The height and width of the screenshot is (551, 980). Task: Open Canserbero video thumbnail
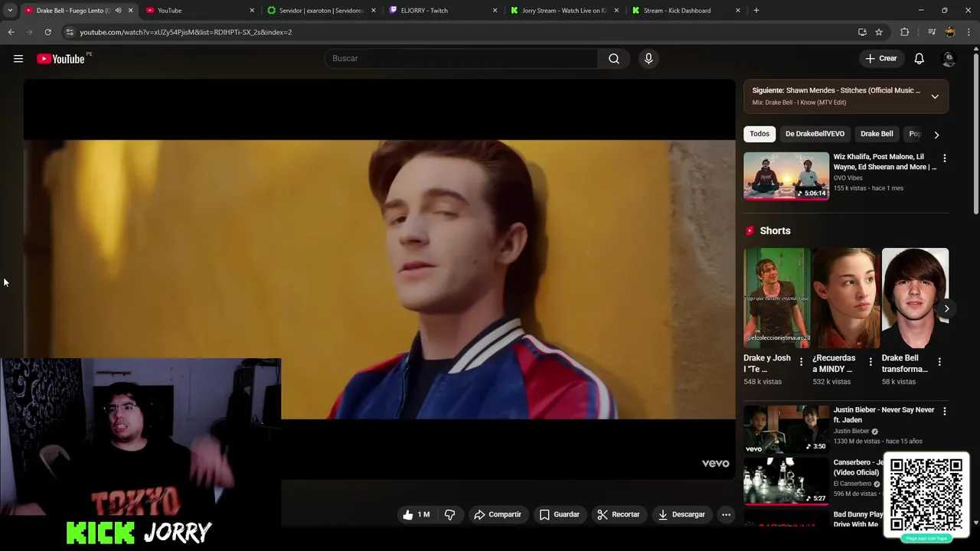(x=786, y=481)
